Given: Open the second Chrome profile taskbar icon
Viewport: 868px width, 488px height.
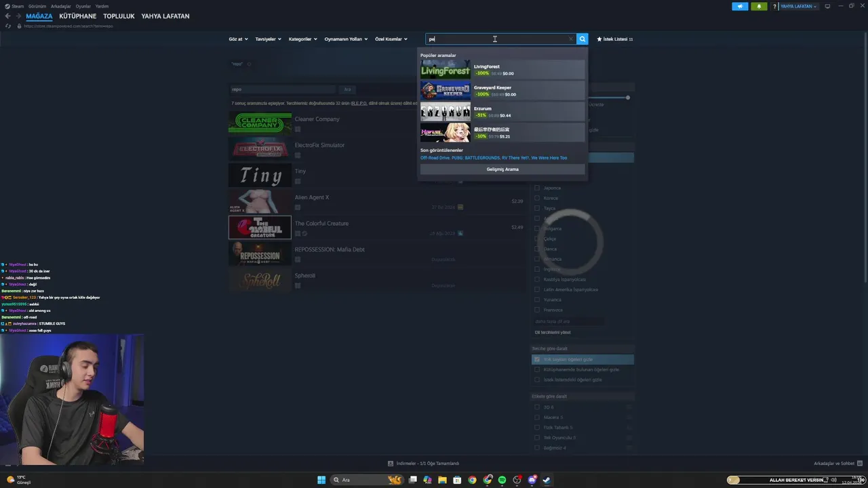Looking at the screenshot, I should [488, 480].
